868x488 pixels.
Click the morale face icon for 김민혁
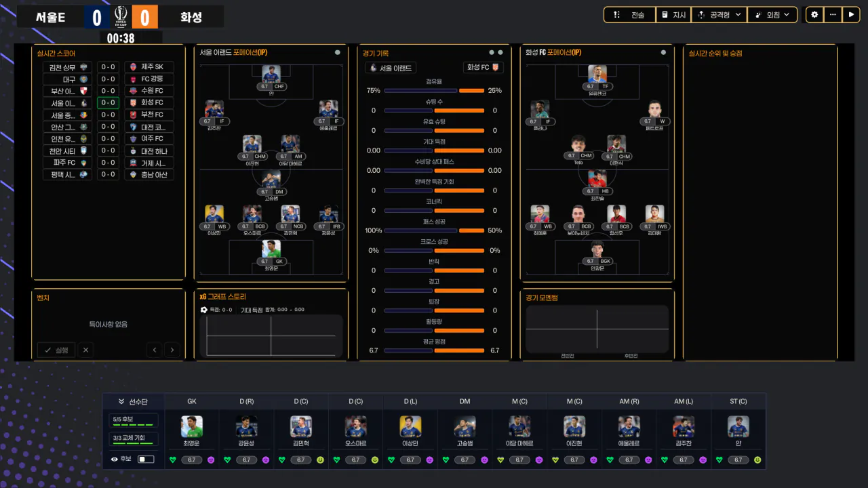coord(320,460)
